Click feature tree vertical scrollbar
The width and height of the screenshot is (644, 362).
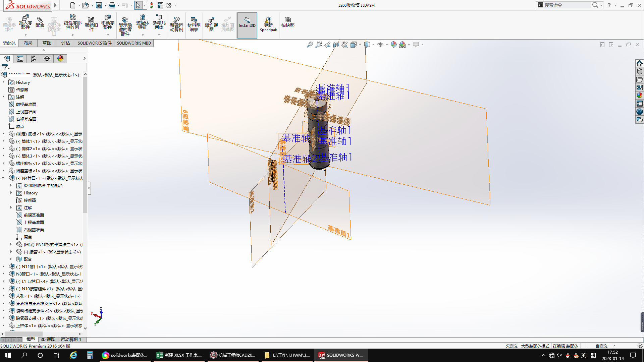(x=85, y=144)
